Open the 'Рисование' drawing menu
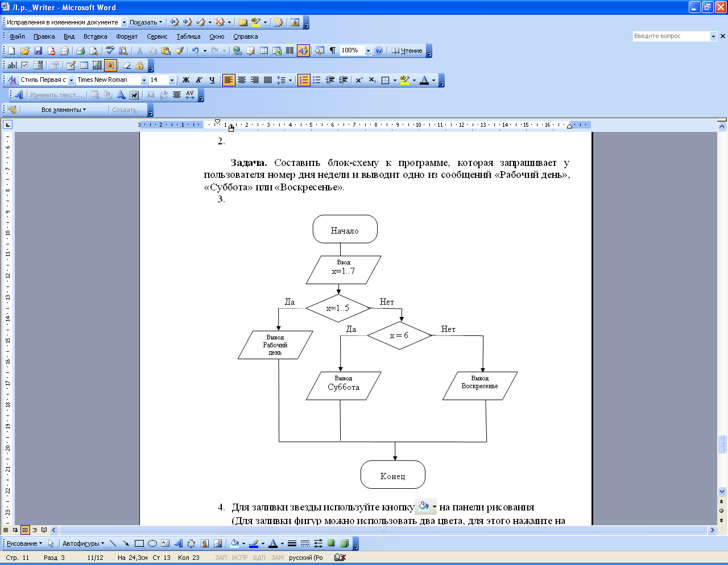The width and height of the screenshot is (728, 565). 24,543
